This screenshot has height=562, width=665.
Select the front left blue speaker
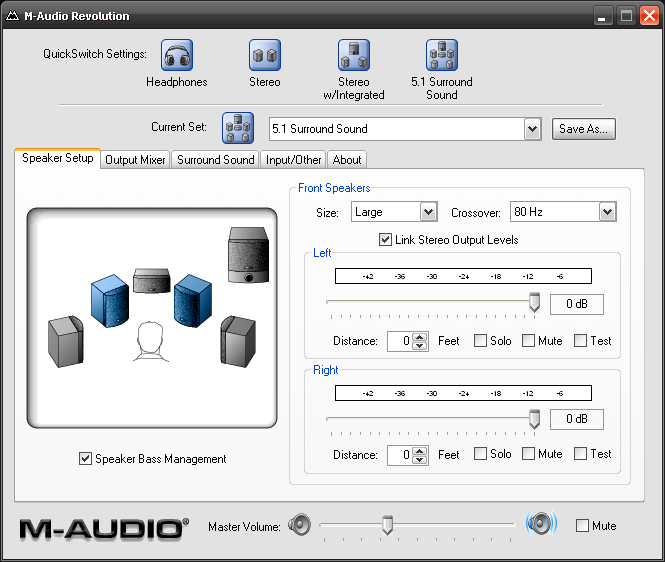click(x=110, y=301)
